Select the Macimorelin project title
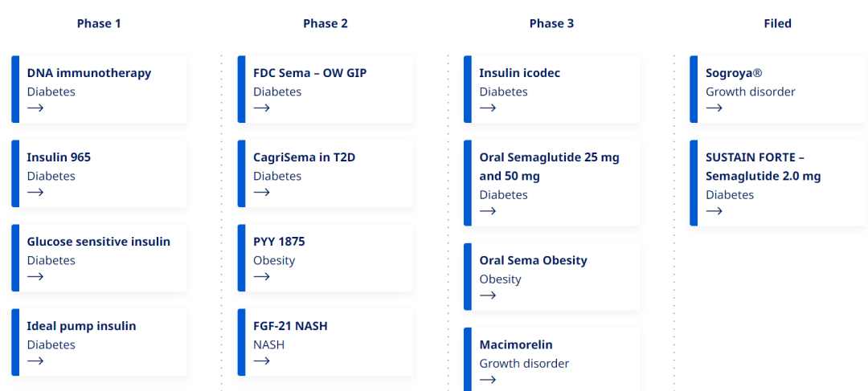 [516, 345]
